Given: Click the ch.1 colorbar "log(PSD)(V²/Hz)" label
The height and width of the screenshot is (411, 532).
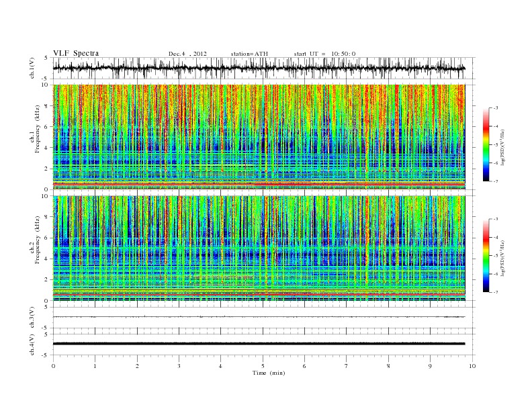Looking at the screenshot, I should (503, 147).
